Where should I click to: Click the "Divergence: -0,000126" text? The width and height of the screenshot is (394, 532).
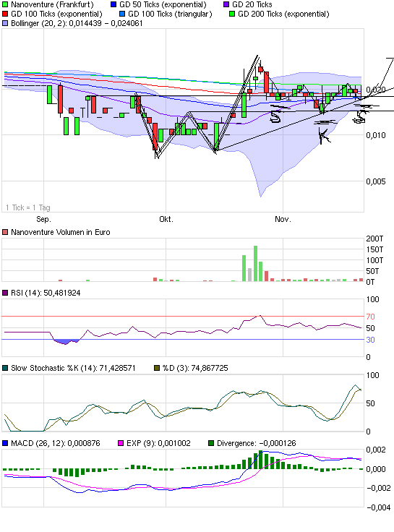click(257, 443)
